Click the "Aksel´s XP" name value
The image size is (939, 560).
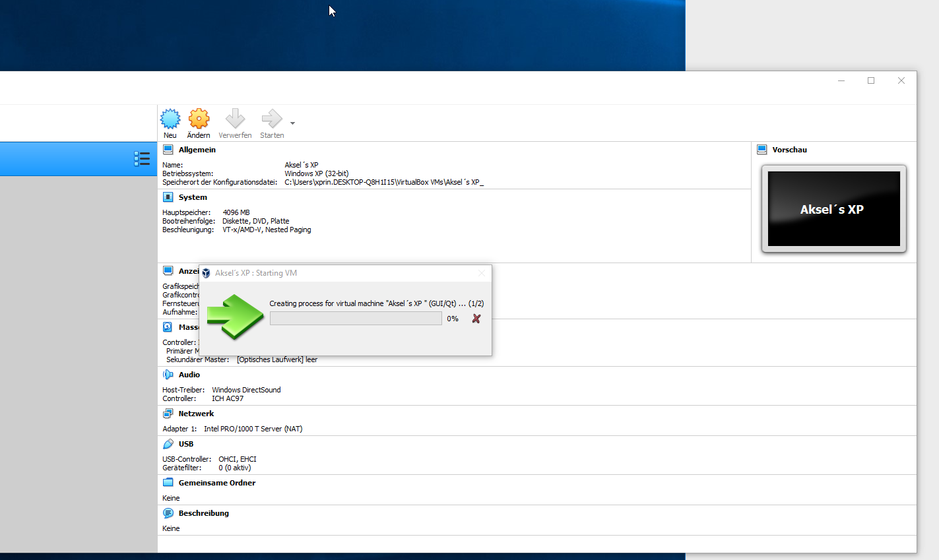click(x=302, y=165)
